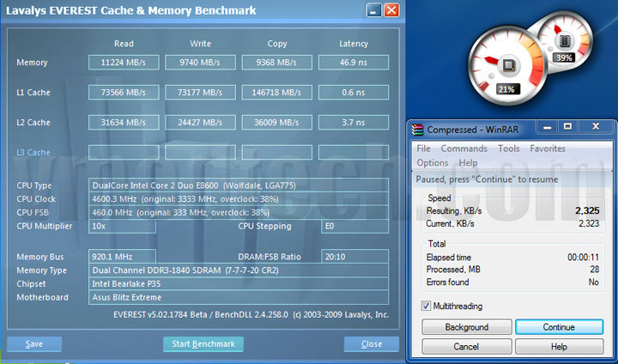Click Resulting KB/s value 2,325
Screen dimensions: 618x364
tap(587, 211)
